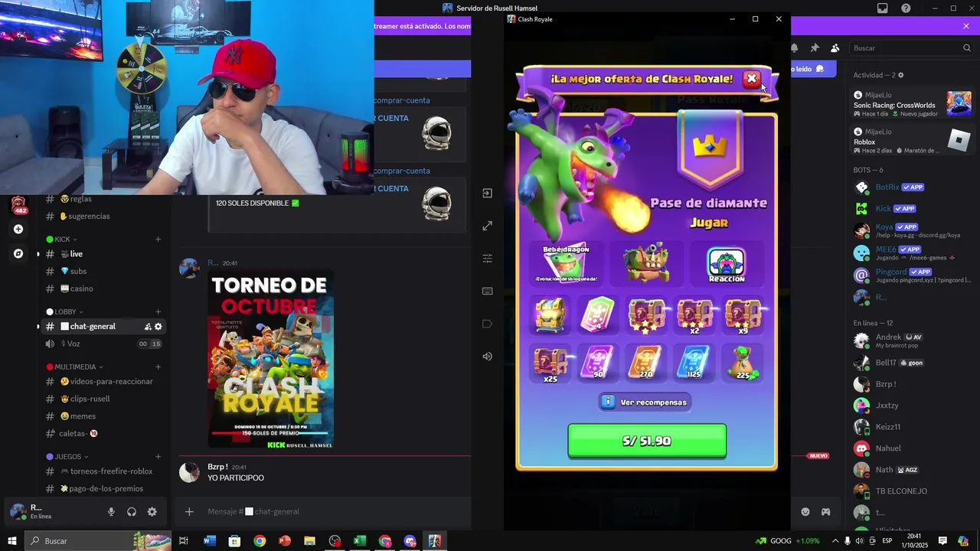This screenshot has height=551, width=980.
Task: Toggle Discord member list visibility
Action: (835, 47)
